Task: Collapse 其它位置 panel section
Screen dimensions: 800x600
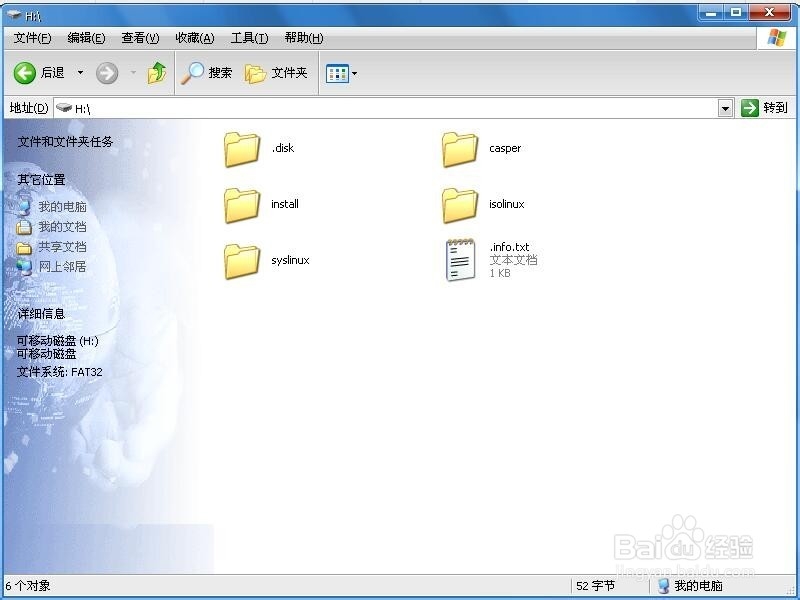Action: tap(41, 180)
